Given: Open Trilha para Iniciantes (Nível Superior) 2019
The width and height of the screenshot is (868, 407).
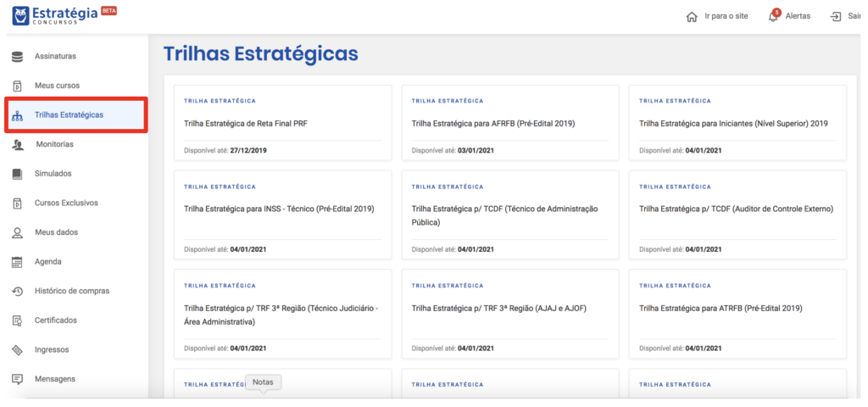Looking at the screenshot, I should click(738, 123).
